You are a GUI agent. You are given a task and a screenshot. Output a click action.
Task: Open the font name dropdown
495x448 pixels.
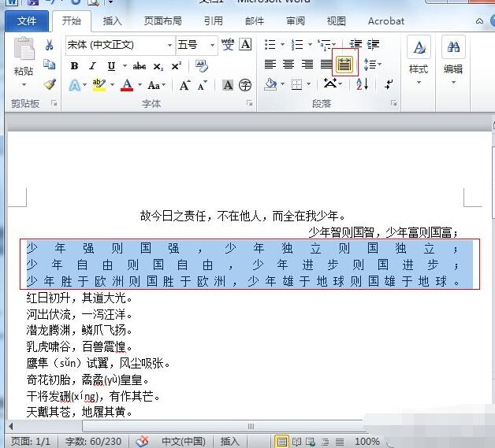[x=169, y=46]
